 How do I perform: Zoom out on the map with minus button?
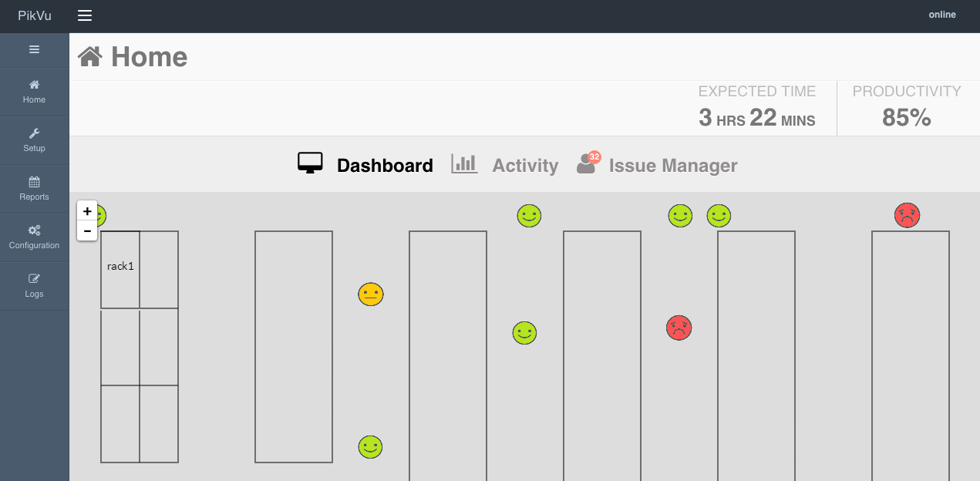pyautogui.click(x=87, y=231)
